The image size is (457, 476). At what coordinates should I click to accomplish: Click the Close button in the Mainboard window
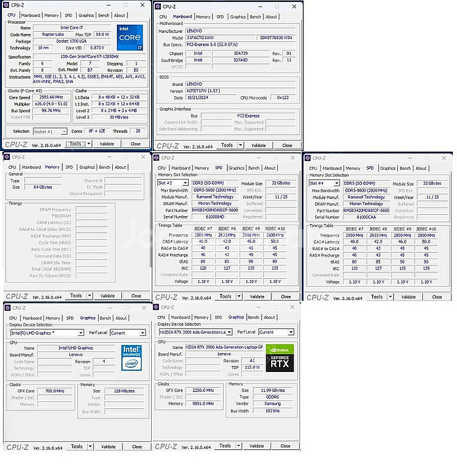(287, 145)
